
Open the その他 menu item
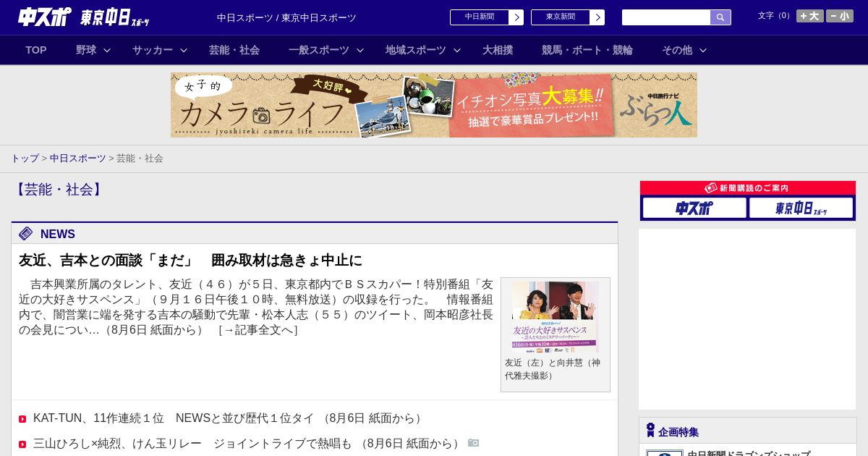[x=677, y=50]
